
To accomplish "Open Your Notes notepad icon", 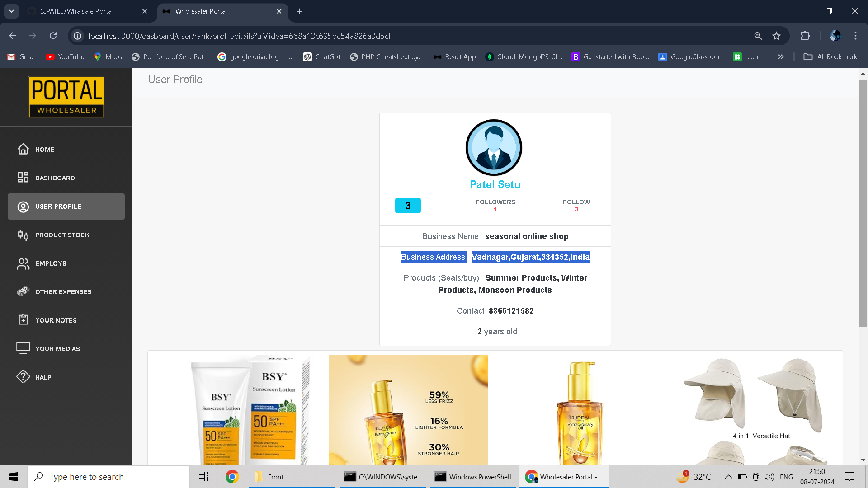I will pos(23,320).
